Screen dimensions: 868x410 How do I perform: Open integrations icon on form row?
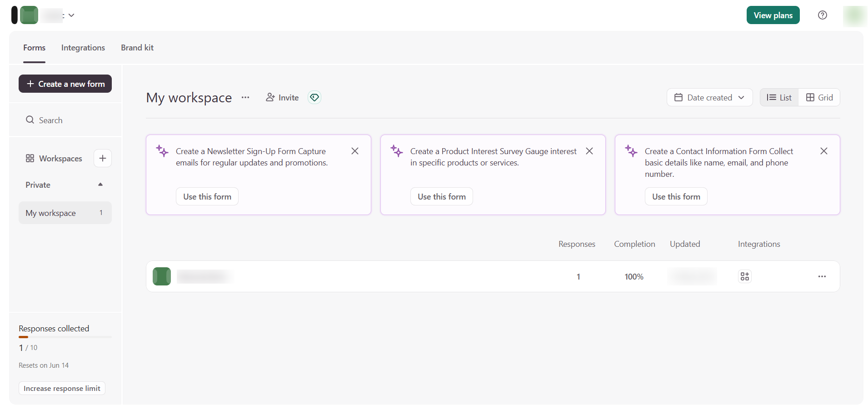tap(744, 276)
